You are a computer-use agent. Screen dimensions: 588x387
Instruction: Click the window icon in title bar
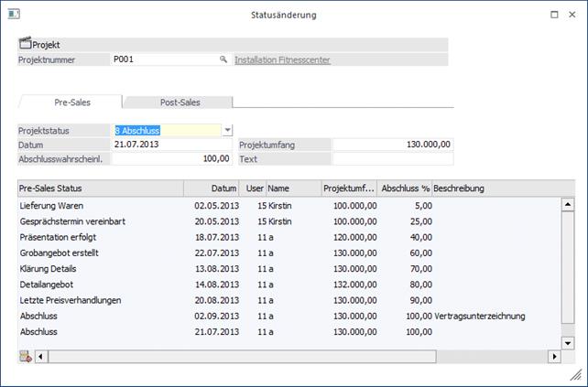click(13, 15)
